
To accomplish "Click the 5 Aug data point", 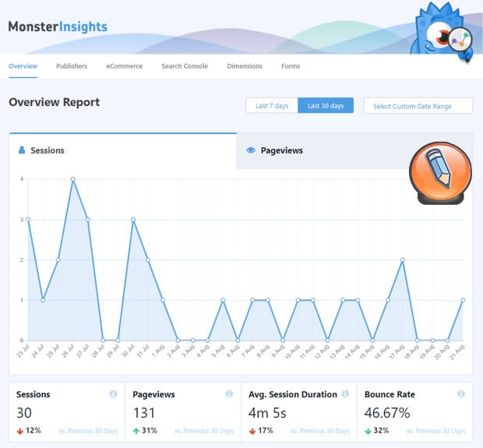I will (223, 300).
